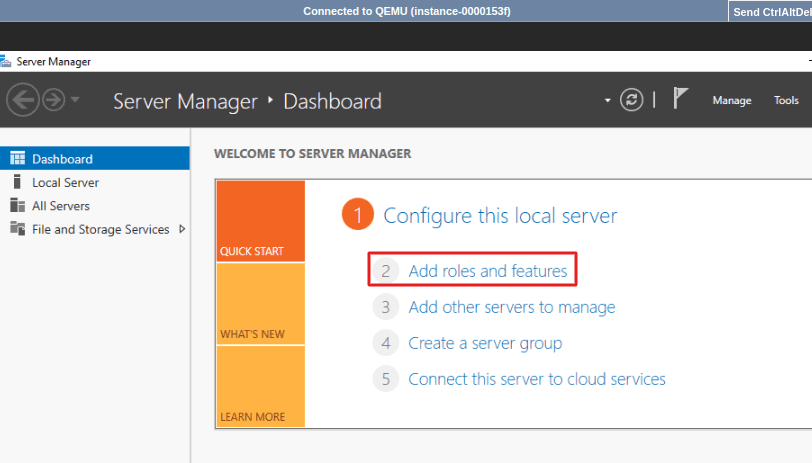Click the Send CtrlAltDel button
This screenshot has height=463, width=812.
771,11
